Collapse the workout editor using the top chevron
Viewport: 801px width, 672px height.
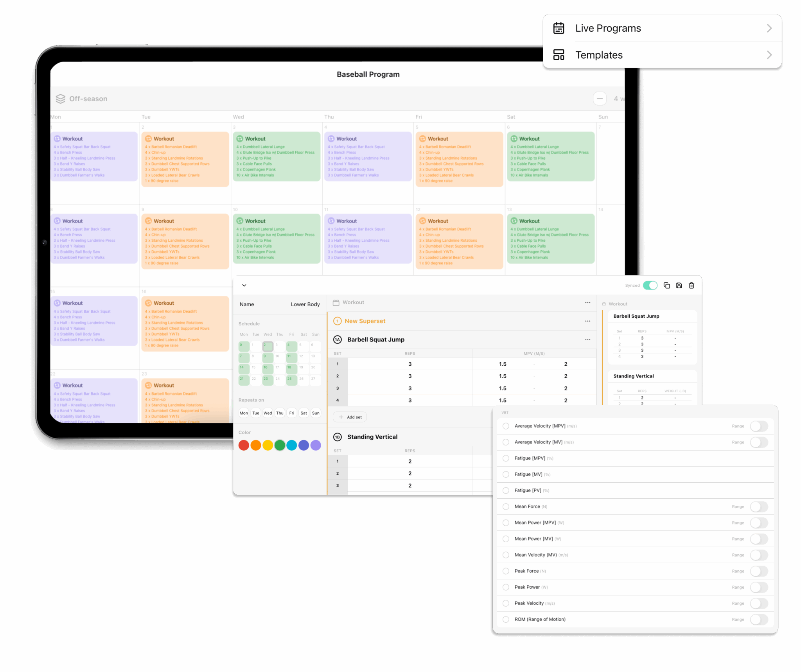[244, 285]
